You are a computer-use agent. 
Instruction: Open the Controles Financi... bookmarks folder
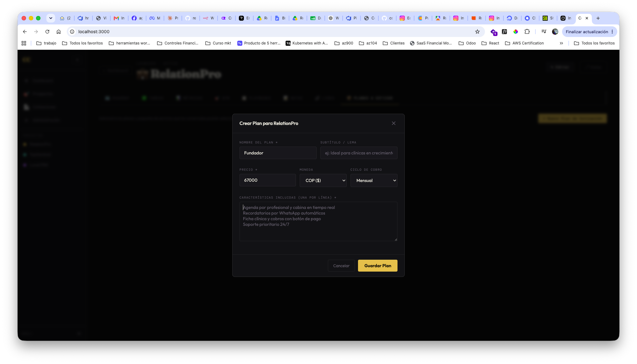coord(178,43)
